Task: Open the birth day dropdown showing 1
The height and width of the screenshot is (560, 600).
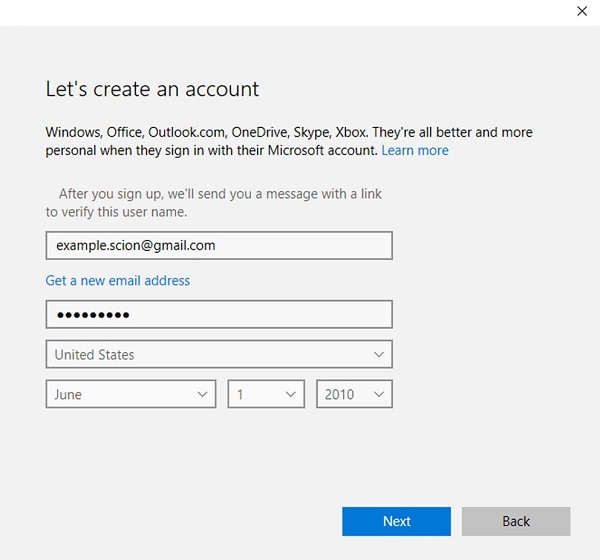Action: point(266,394)
